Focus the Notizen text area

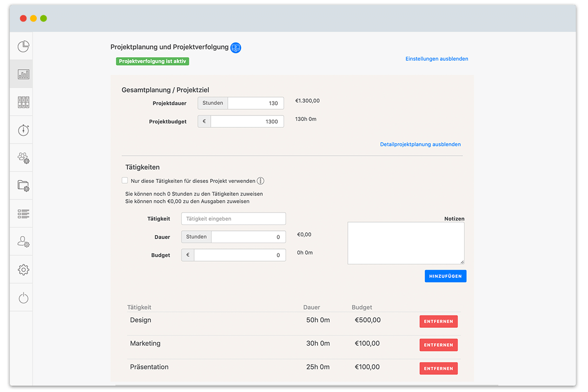(x=406, y=243)
